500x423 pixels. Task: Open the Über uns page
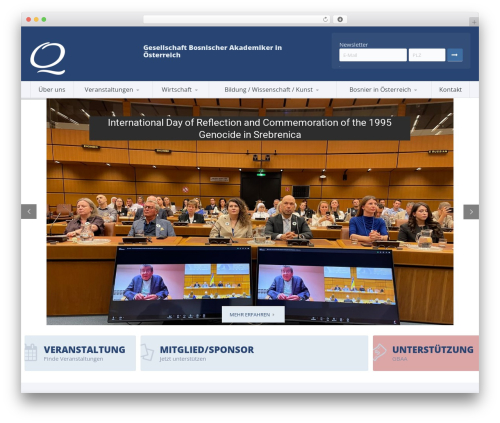pyautogui.click(x=52, y=90)
